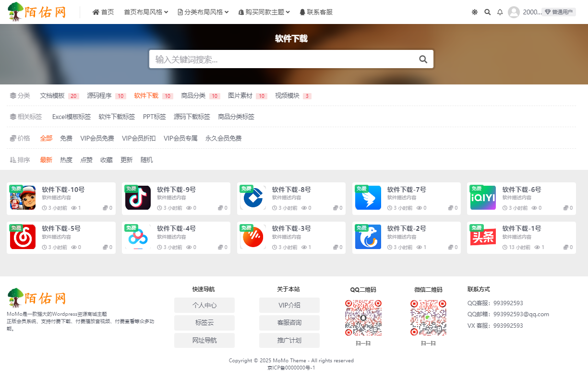Open the TikTok app icon for 软件下载-9号
The width and height of the screenshot is (588, 381).
click(138, 198)
